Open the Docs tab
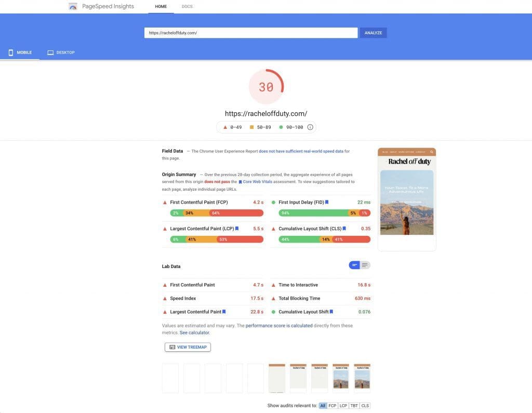The height and width of the screenshot is (413, 532). pos(187,6)
